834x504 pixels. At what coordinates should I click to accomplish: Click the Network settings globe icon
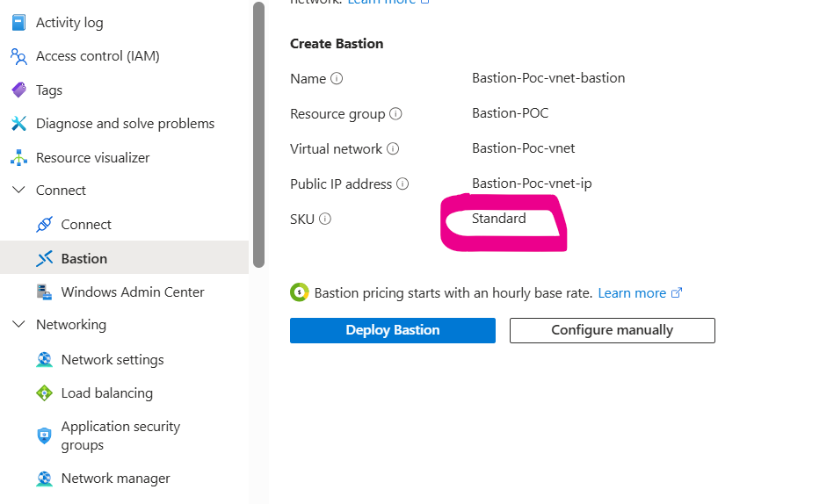pos(44,360)
